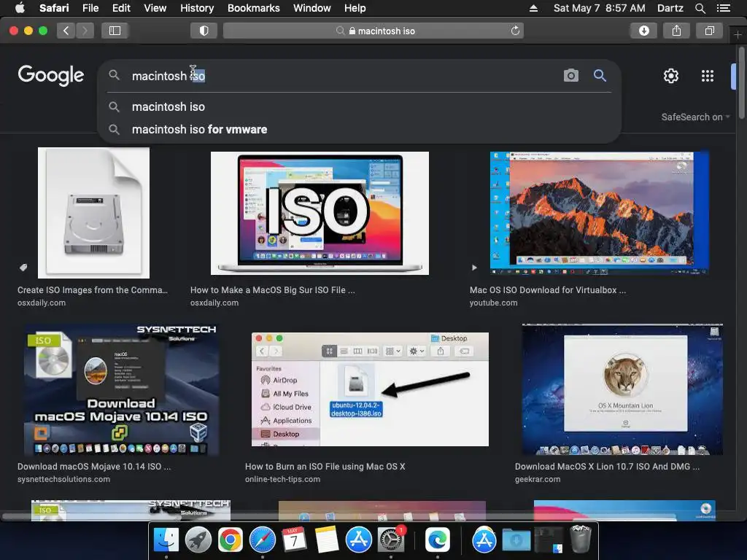Click the ubuntu iso Finder window thumbnail
The height and width of the screenshot is (560, 747).
point(370,389)
